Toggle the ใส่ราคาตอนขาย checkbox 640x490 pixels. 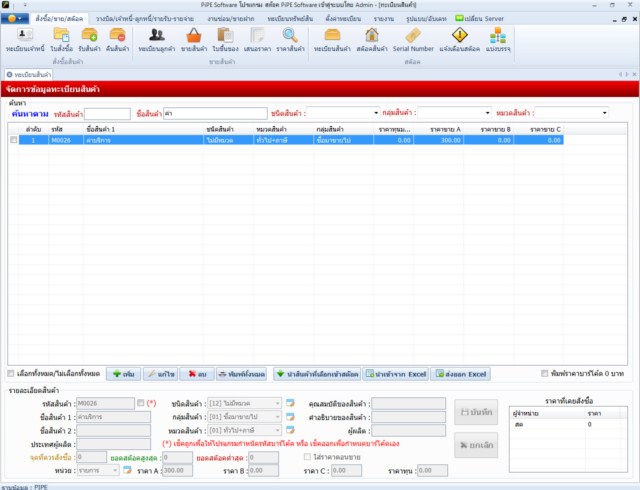pos(307,457)
